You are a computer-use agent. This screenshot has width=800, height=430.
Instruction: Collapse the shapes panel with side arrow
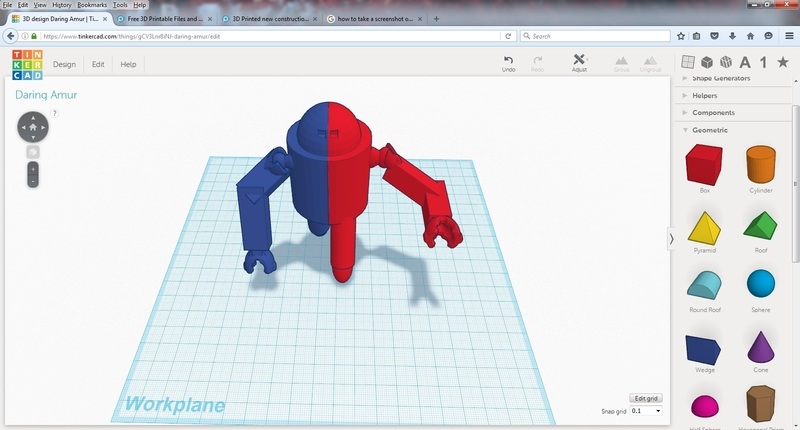[671, 238]
